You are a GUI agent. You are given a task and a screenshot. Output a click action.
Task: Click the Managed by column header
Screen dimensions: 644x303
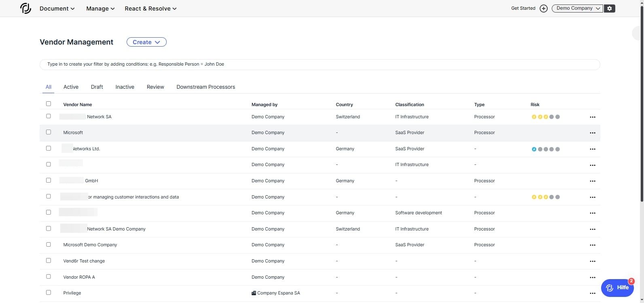click(265, 105)
